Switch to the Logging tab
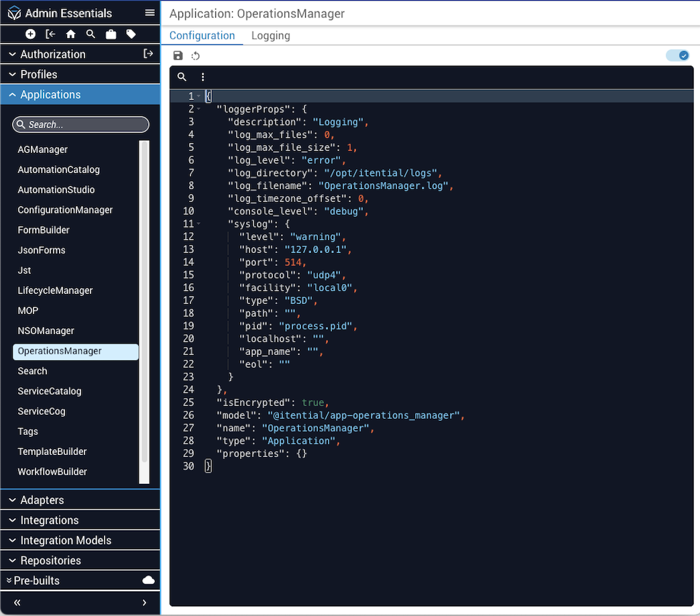 tap(270, 36)
